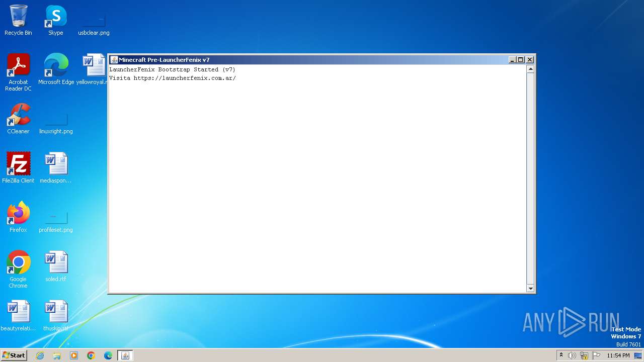Image resolution: width=644 pixels, height=362 pixels.
Task: Open the Recycle Bin desktop icon
Action: (x=18, y=20)
